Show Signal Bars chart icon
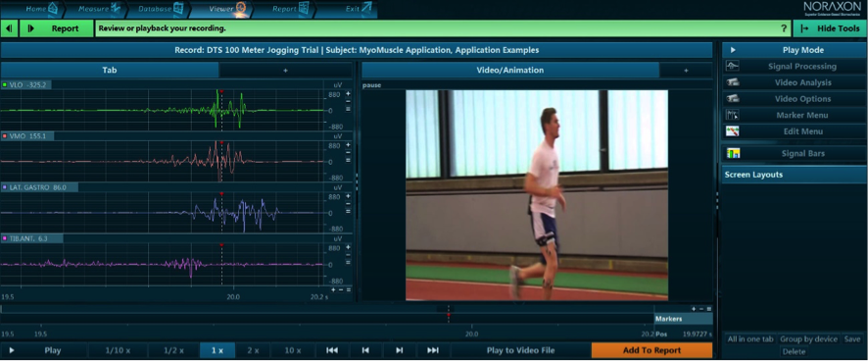This screenshot has width=868, height=361. (x=733, y=153)
